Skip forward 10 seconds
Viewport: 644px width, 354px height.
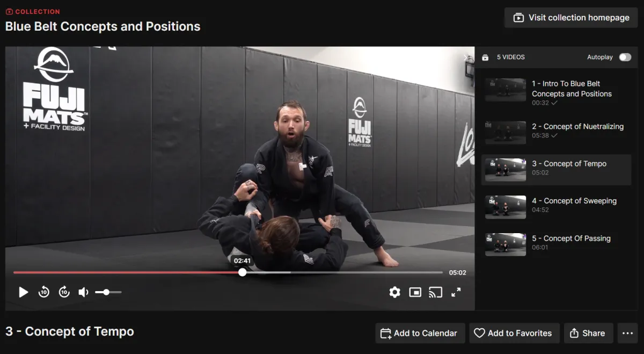64,292
